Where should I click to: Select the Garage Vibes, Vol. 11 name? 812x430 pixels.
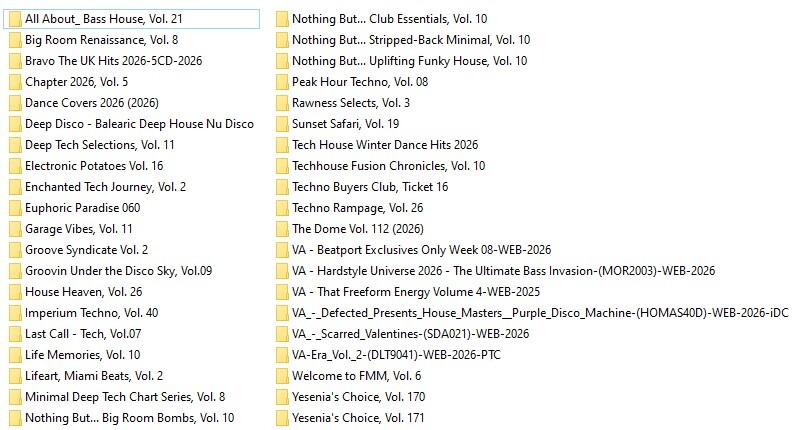coord(79,229)
